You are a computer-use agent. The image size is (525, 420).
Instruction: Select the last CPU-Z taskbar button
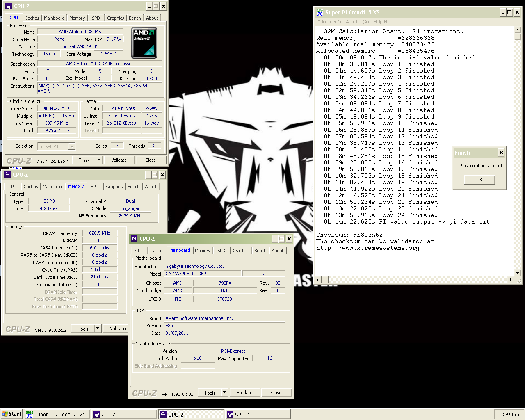tap(258, 414)
